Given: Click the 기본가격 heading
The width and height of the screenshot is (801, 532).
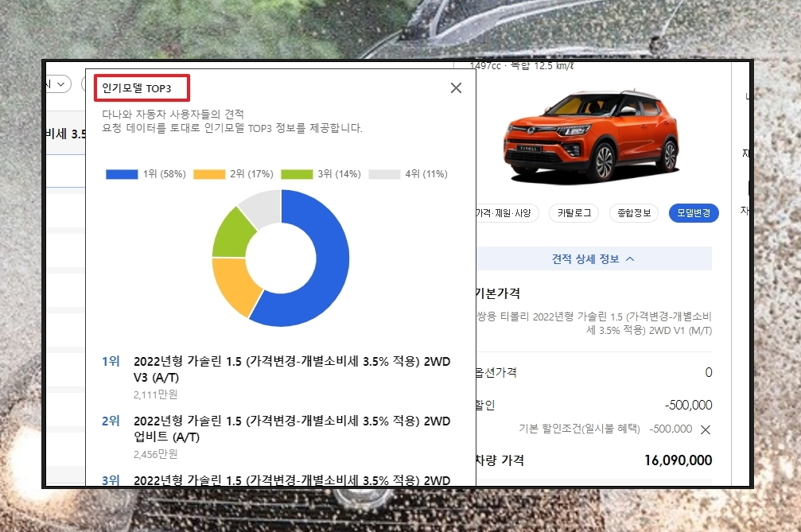Looking at the screenshot, I should (x=498, y=293).
